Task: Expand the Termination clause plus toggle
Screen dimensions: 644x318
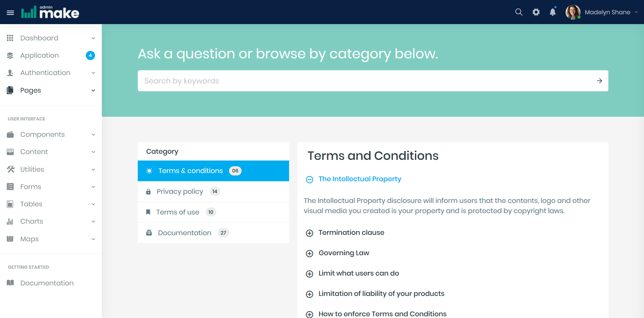Action: [309, 233]
